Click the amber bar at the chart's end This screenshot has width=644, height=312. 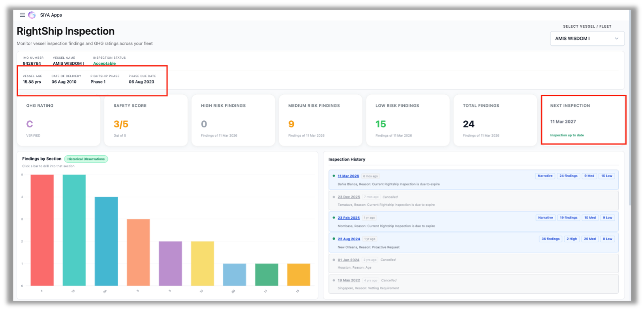tap(299, 275)
